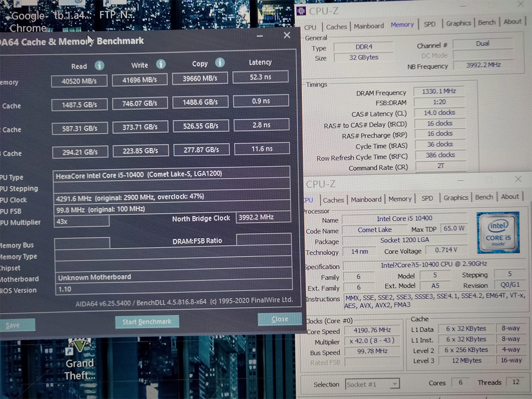The width and height of the screenshot is (532, 399).
Task: Click the CPU Clock field showing 4291.6 MHz
Action: click(x=172, y=196)
